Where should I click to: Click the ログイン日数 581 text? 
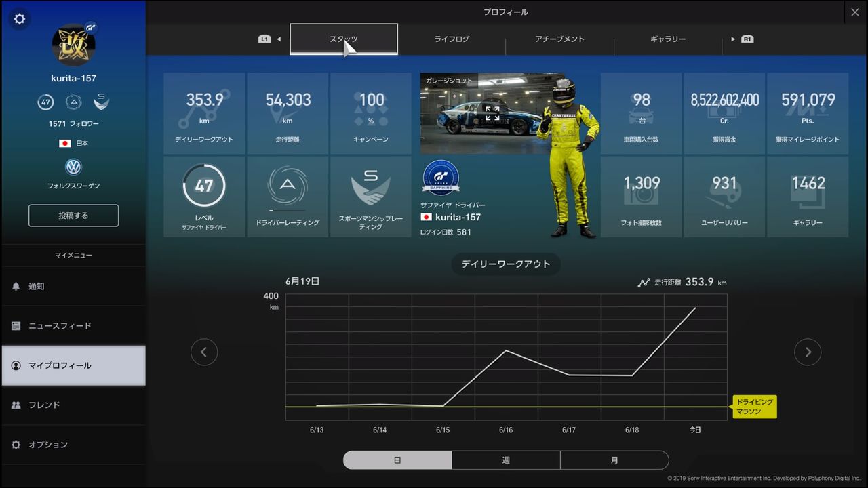point(446,232)
